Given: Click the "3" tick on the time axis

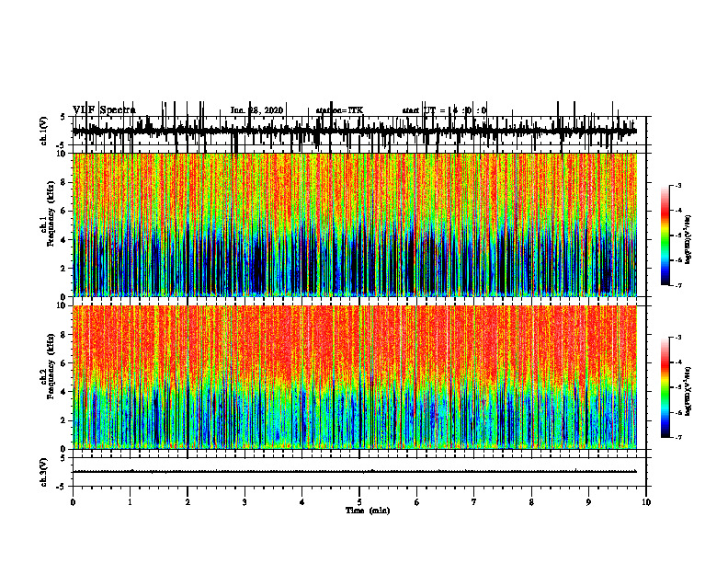Looking at the screenshot, I should 245,502.
